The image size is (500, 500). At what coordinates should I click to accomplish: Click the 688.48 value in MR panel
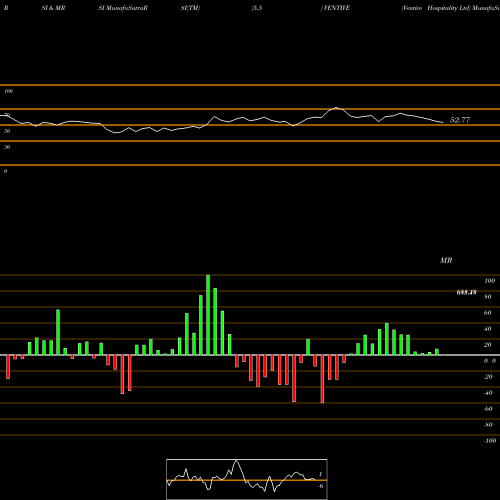pyautogui.click(x=466, y=293)
